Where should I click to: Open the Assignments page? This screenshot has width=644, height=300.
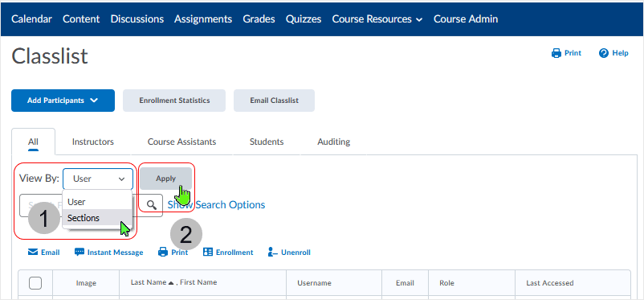[203, 19]
